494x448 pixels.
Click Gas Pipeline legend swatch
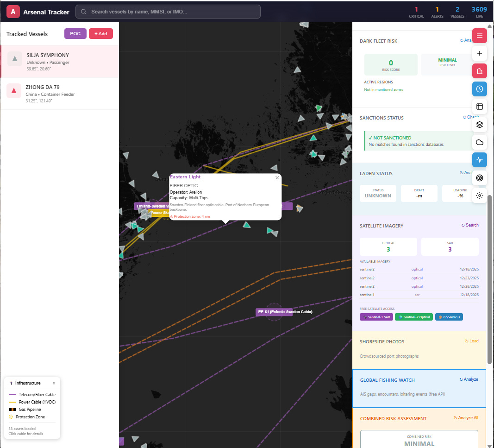click(13, 410)
